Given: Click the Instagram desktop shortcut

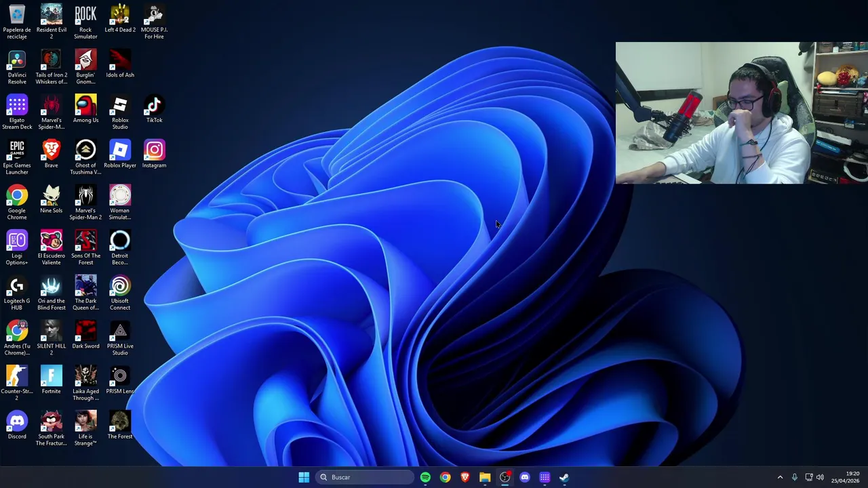Looking at the screenshot, I should tap(154, 155).
